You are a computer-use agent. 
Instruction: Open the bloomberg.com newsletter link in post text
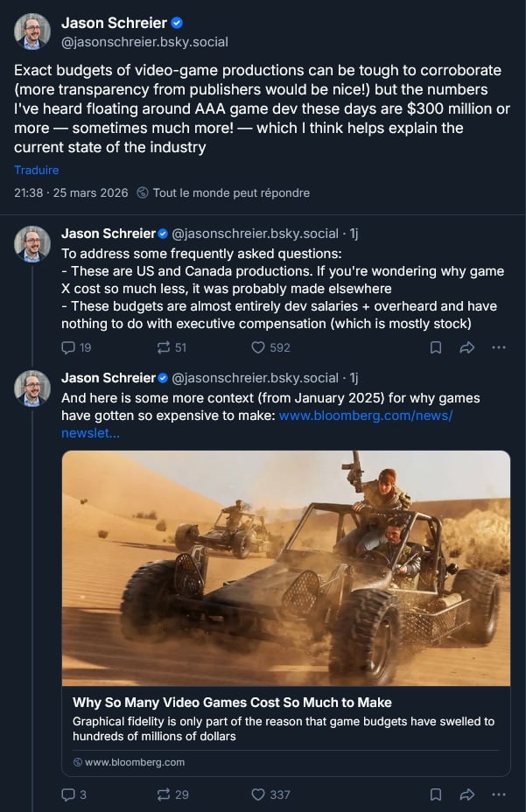pos(365,416)
